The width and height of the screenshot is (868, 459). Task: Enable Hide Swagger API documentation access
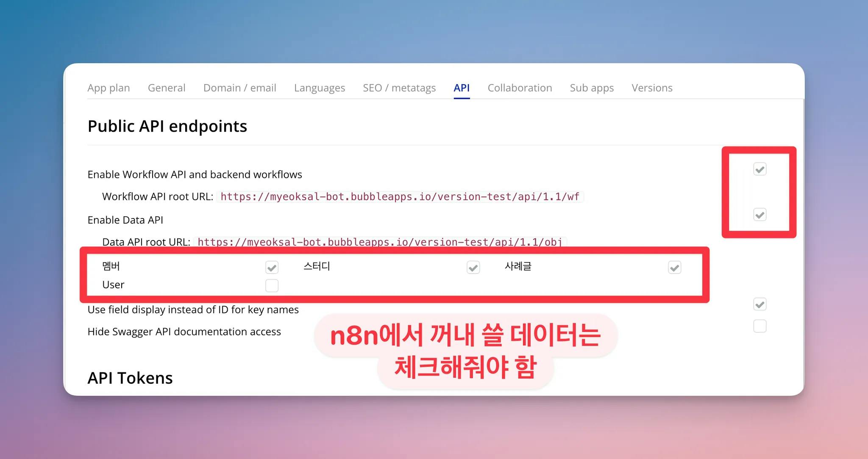[x=759, y=326]
